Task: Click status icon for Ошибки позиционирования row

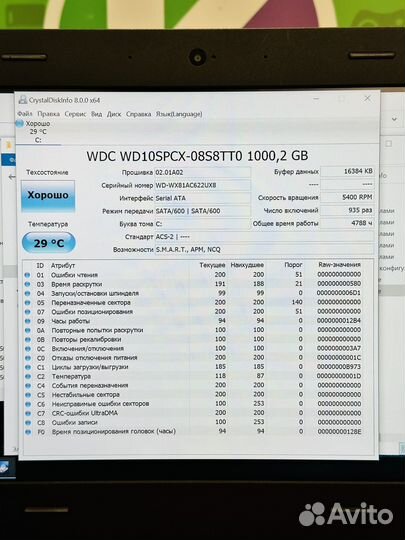Action: [28, 312]
